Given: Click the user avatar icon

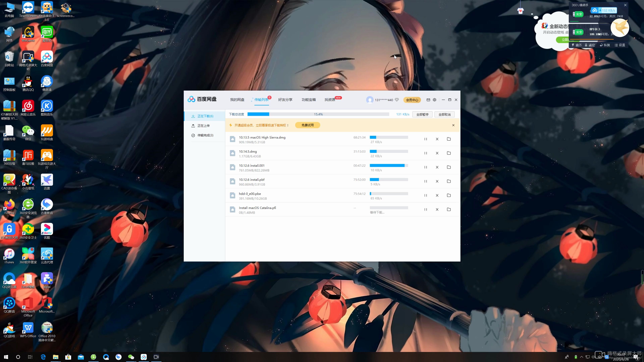Looking at the screenshot, I should coord(369,100).
